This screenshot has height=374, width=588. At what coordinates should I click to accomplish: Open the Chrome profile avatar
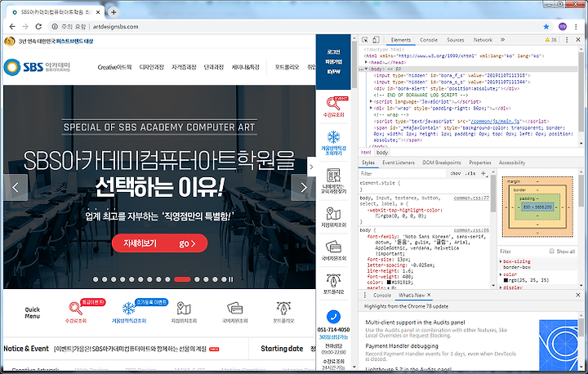point(562,27)
